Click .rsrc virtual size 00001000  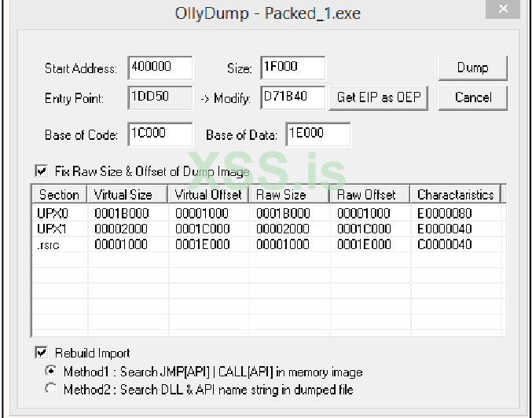point(121,244)
